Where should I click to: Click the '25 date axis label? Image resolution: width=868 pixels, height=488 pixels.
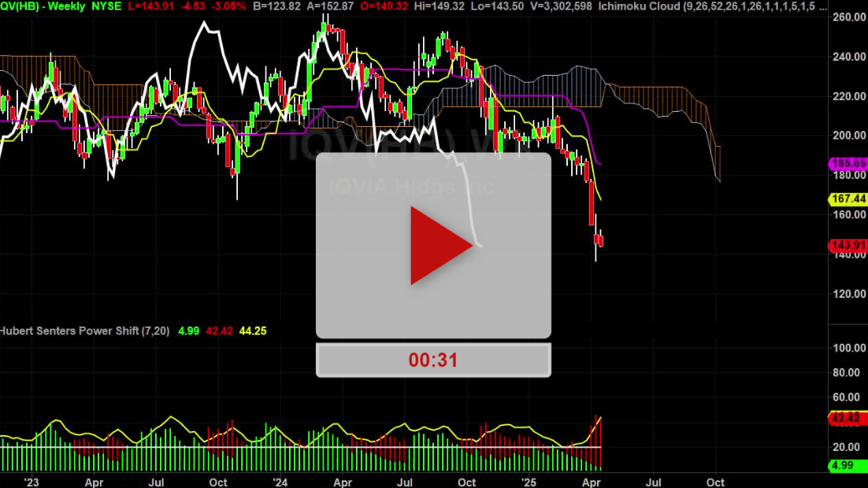529,482
